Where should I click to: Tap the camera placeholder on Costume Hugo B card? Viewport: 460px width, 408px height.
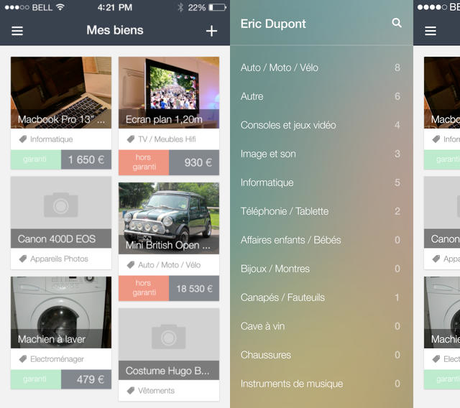point(169,337)
